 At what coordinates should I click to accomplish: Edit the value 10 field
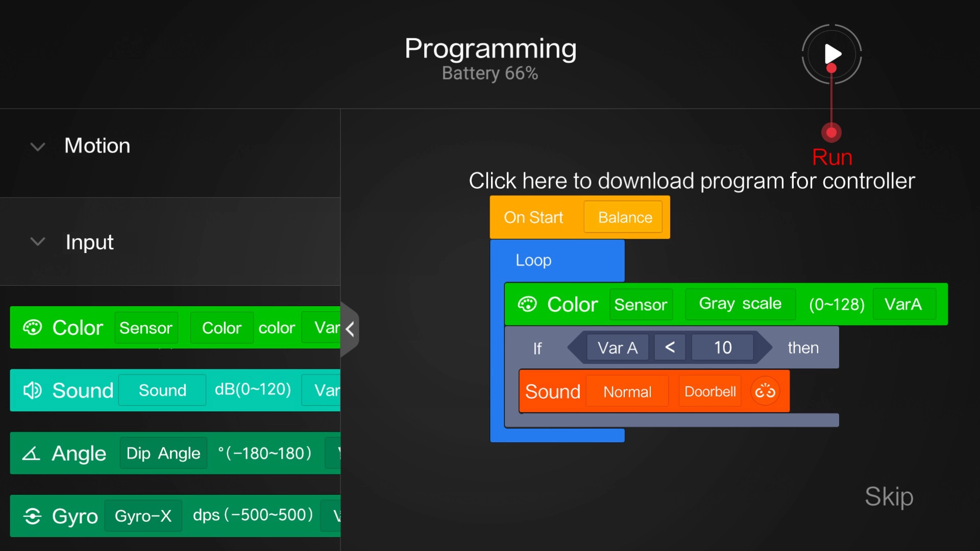point(722,347)
